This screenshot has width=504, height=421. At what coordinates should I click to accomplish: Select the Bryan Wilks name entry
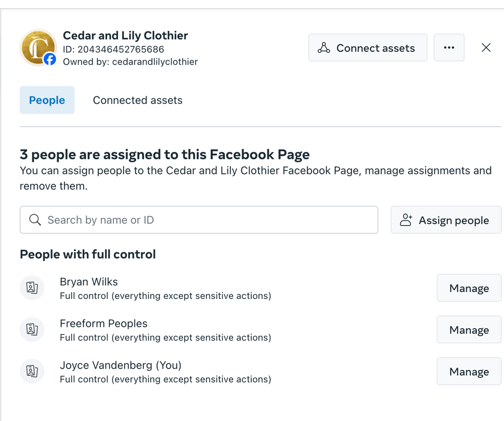[x=89, y=282]
